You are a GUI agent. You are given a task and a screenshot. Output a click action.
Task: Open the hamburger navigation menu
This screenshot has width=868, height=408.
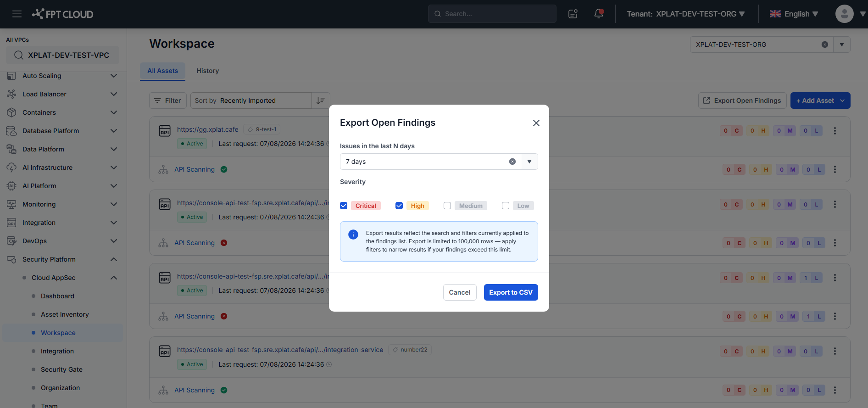click(x=17, y=14)
